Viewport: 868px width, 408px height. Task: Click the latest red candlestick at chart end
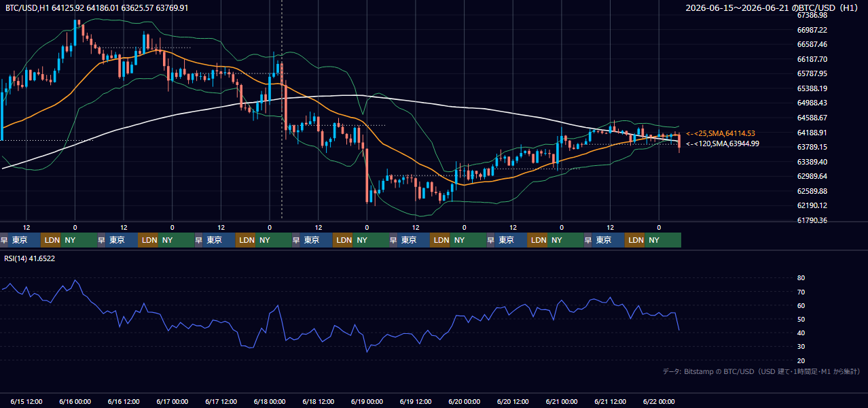click(679, 142)
